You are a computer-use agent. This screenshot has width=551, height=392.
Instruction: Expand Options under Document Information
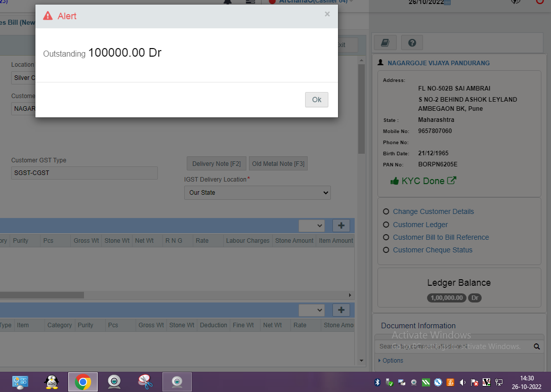(391, 360)
